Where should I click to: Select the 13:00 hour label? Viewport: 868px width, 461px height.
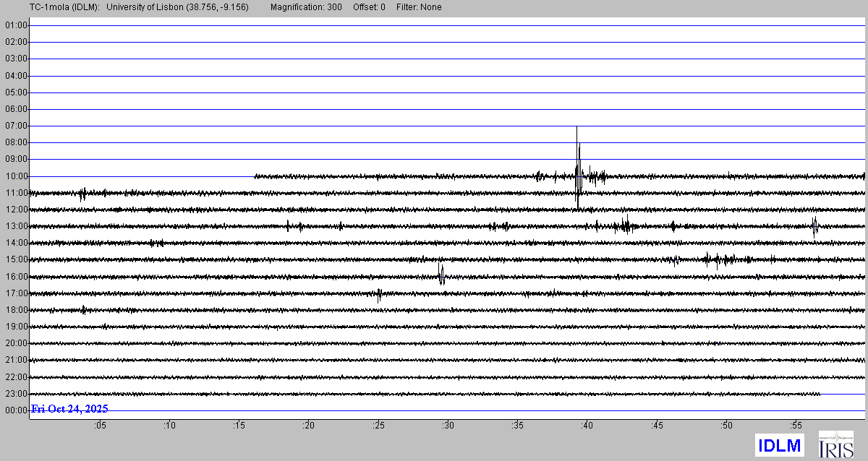coord(16,226)
